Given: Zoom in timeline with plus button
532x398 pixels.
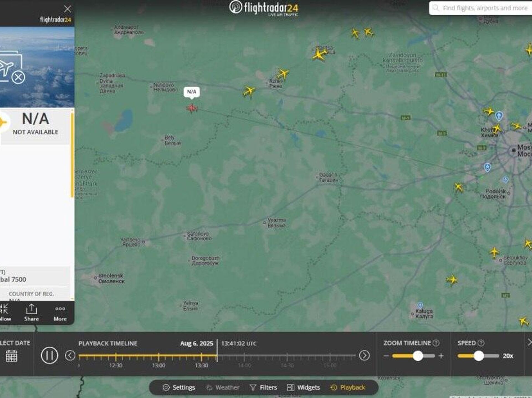Looking at the screenshot, I should click(x=441, y=356).
